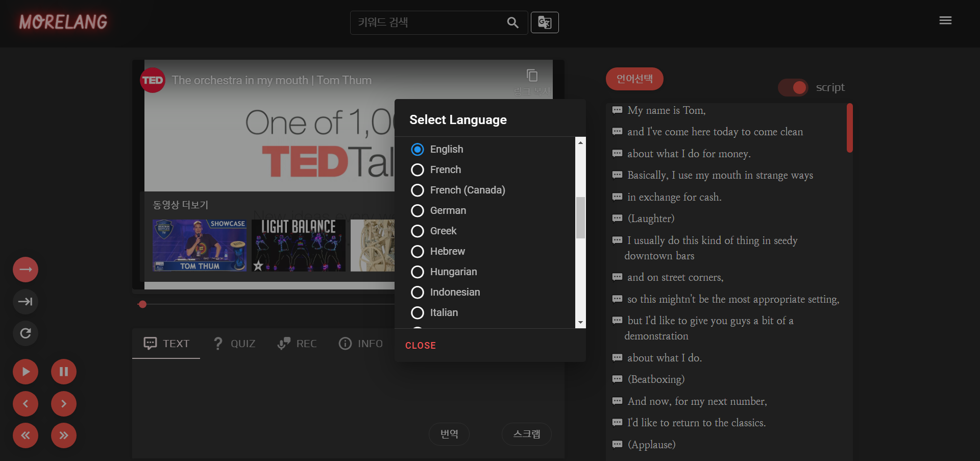
Task: Toggle the script switch off
Action: [x=793, y=87]
